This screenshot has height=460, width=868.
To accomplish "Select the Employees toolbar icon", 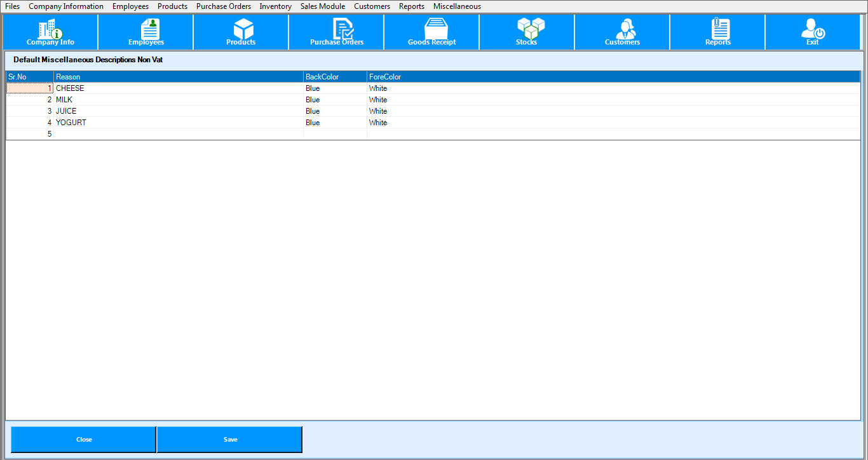I will [146, 32].
